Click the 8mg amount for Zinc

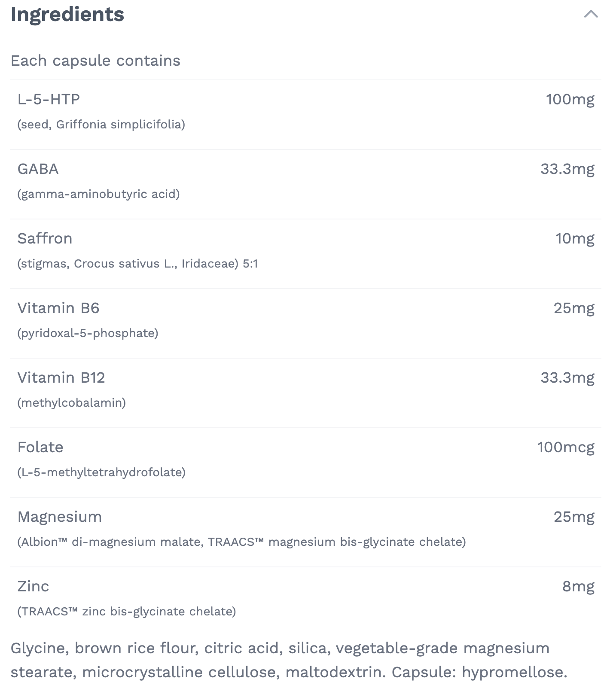point(578,587)
